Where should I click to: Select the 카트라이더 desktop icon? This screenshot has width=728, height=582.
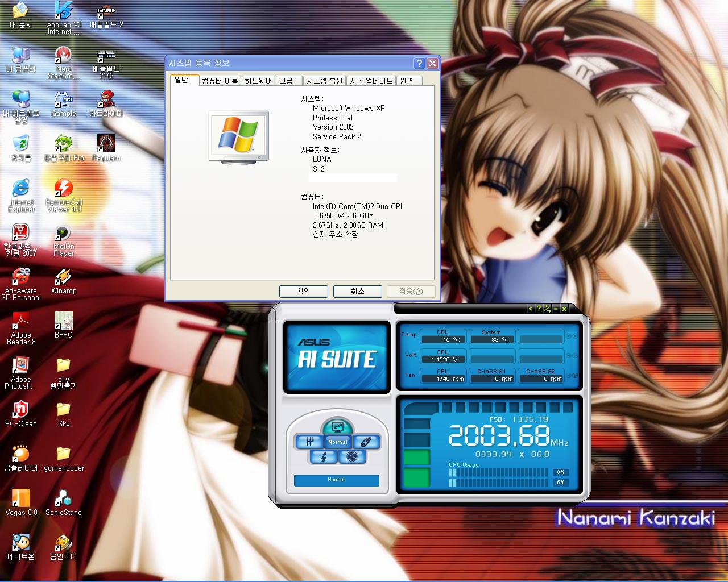coord(106,104)
